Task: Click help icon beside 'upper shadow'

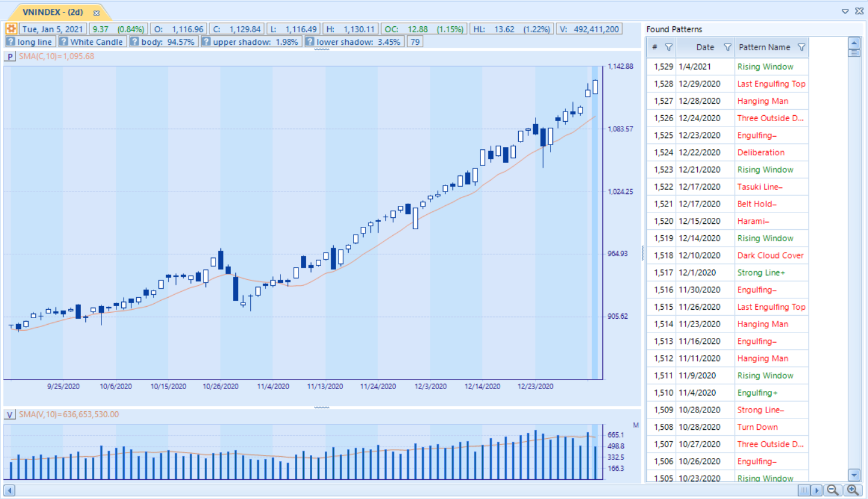Action: 206,42
